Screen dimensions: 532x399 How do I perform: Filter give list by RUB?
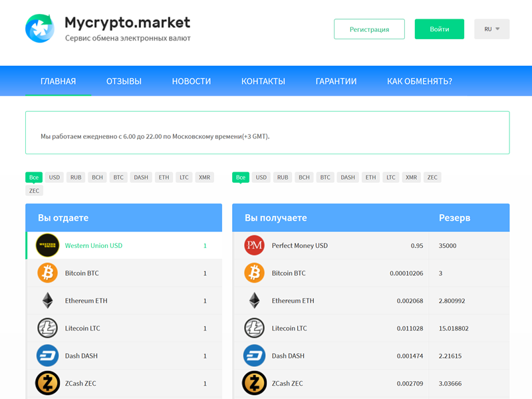tap(76, 177)
